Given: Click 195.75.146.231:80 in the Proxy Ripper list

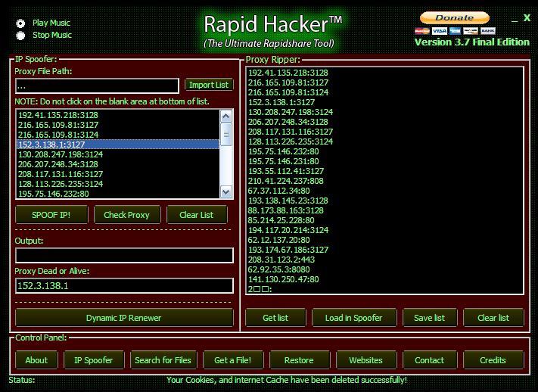Looking at the screenshot, I should pyautogui.click(x=284, y=161).
